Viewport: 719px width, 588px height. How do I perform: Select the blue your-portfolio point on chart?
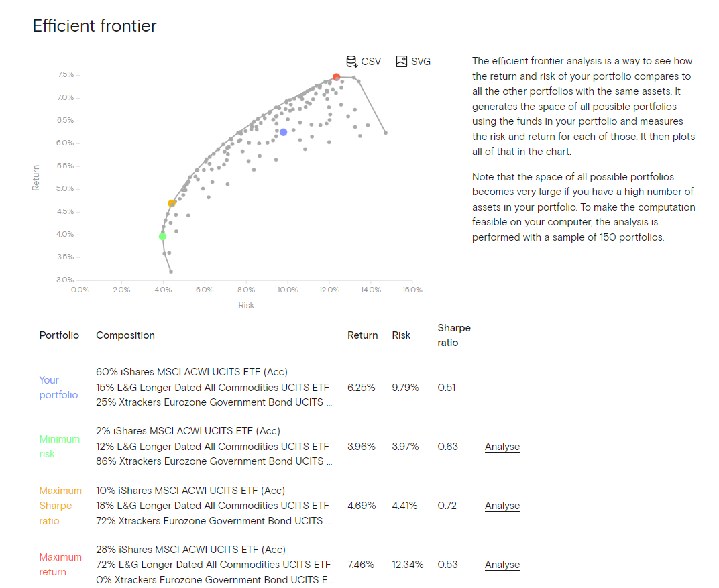point(284,132)
